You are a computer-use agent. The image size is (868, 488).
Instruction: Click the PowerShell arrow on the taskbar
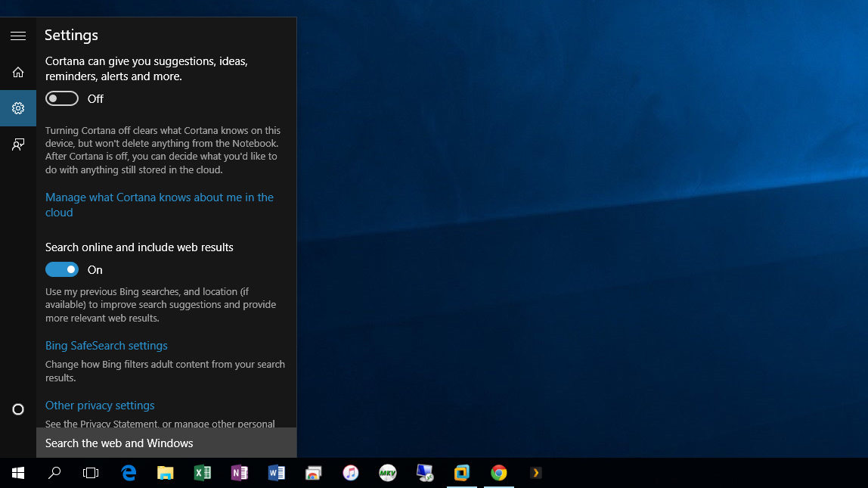[x=535, y=472]
